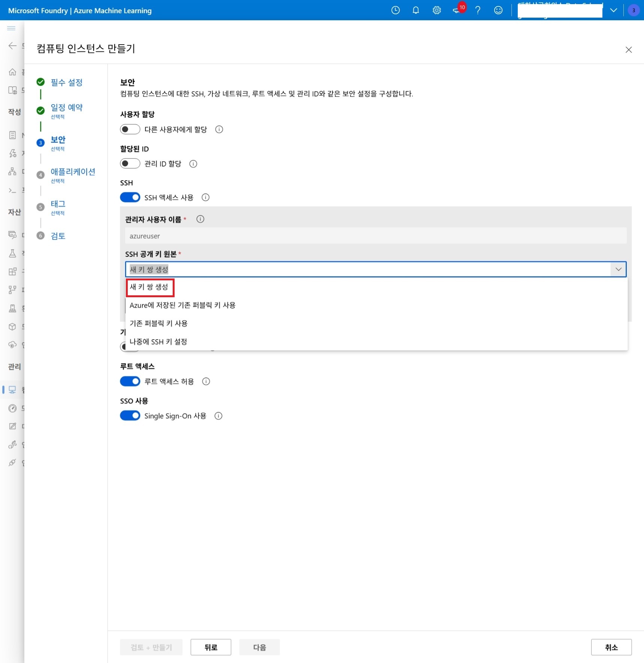Click the 검토 + 만들기 button
This screenshot has height=663, width=644.
[x=151, y=647]
